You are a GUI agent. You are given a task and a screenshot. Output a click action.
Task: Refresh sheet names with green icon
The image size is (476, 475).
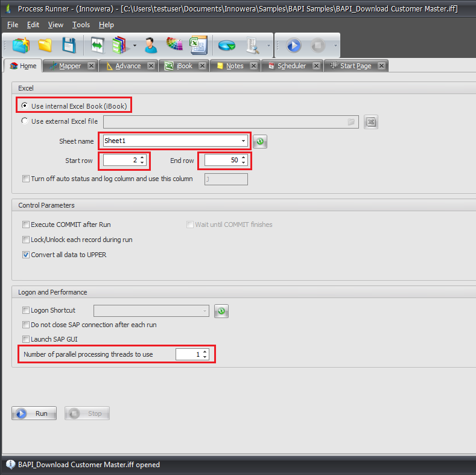pos(260,141)
